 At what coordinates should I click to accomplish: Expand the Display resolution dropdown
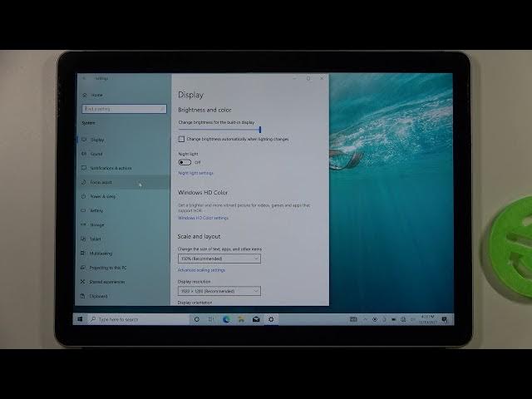tap(219, 291)
